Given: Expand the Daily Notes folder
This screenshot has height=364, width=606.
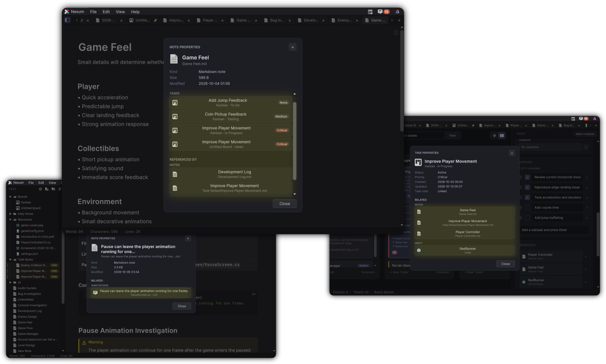Looking at the screenshot, I should (x=10, y=214).
